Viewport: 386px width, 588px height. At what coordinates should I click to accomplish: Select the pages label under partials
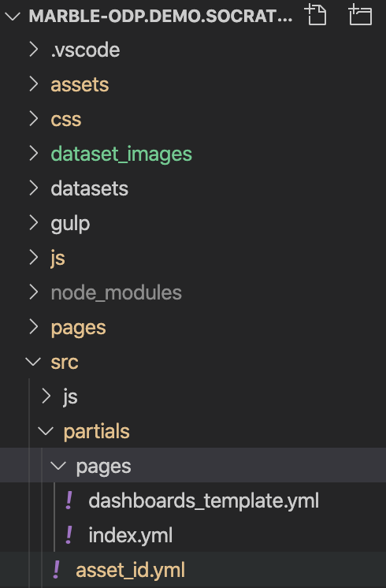click(104, 467)
